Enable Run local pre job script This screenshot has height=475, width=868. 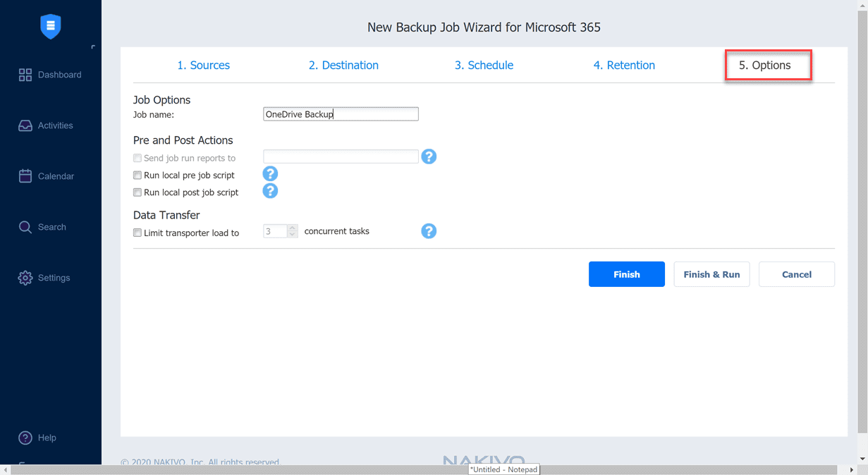(x=137, y=175)
